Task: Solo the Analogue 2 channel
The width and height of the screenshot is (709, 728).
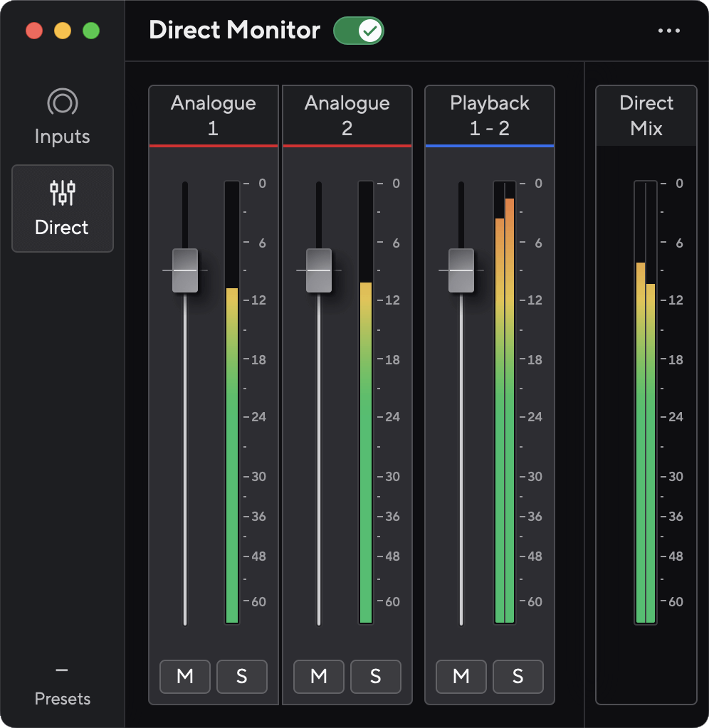Action: 375,677
